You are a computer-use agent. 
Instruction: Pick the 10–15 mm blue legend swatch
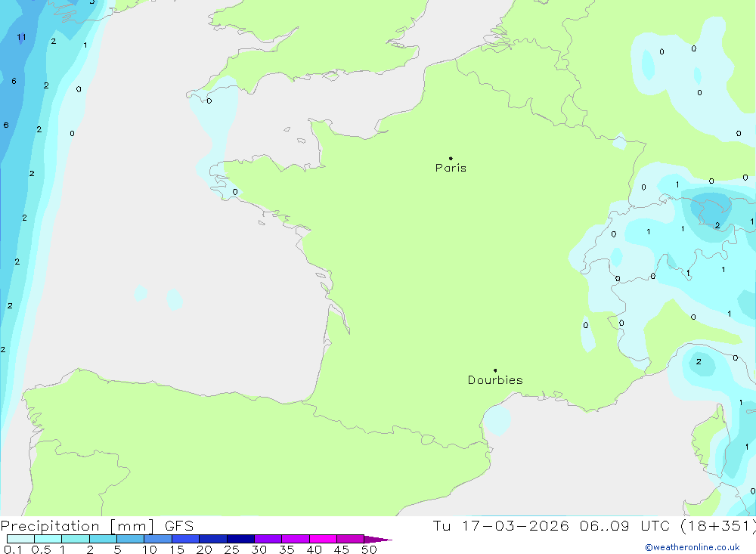click(x=158, y=539)
